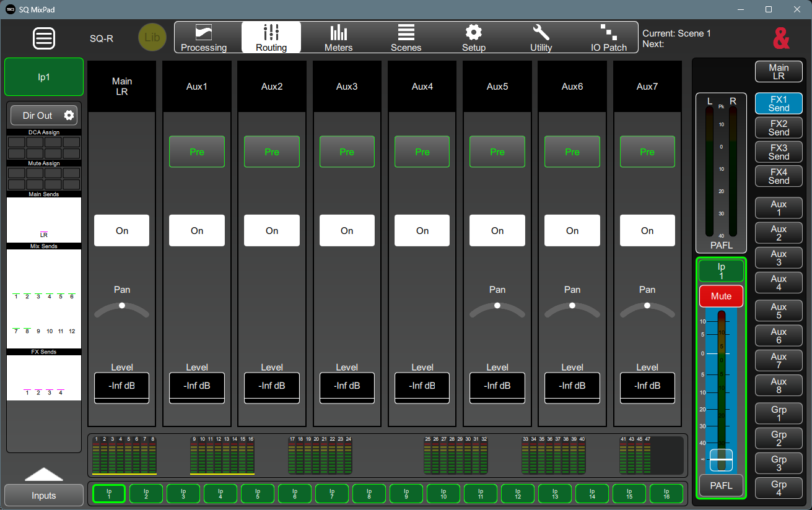Select input channel Ip 9 strip button
Viewport: 812px width, 510px height.
pos(406,493)
